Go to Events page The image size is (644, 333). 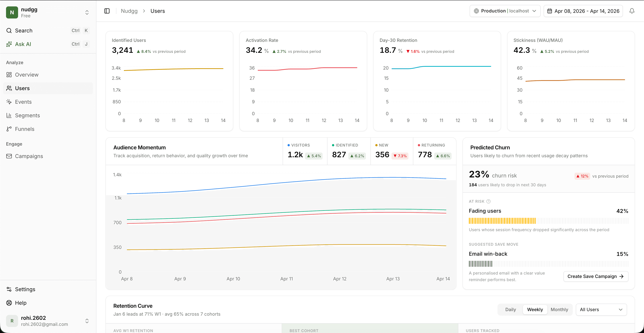[x=48, y=102]
